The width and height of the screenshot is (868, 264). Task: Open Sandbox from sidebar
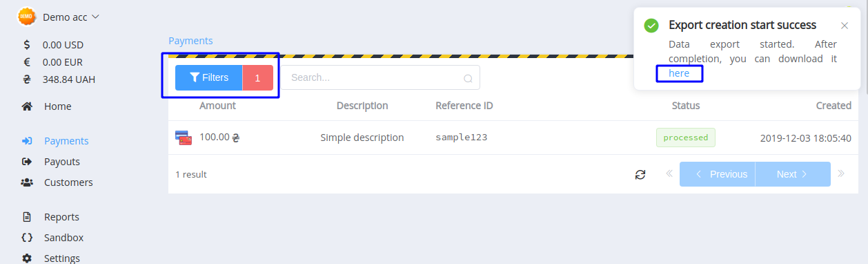point(63,238)
